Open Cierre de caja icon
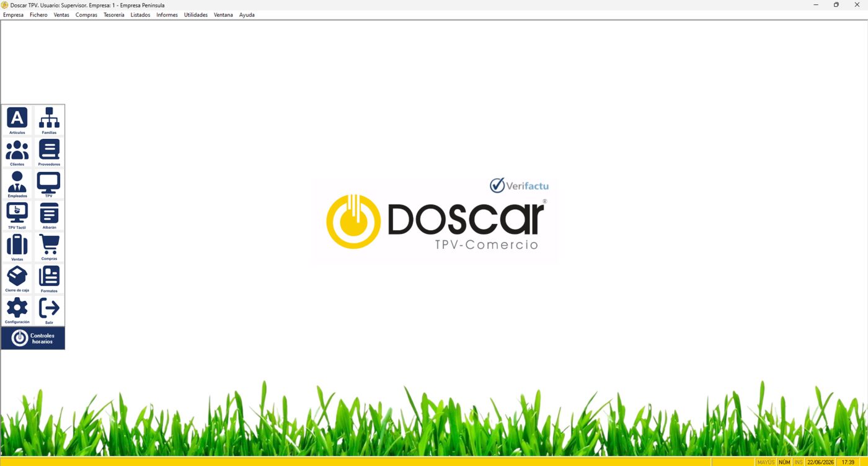This screenshot has width=868, height=466. [17, 279]
